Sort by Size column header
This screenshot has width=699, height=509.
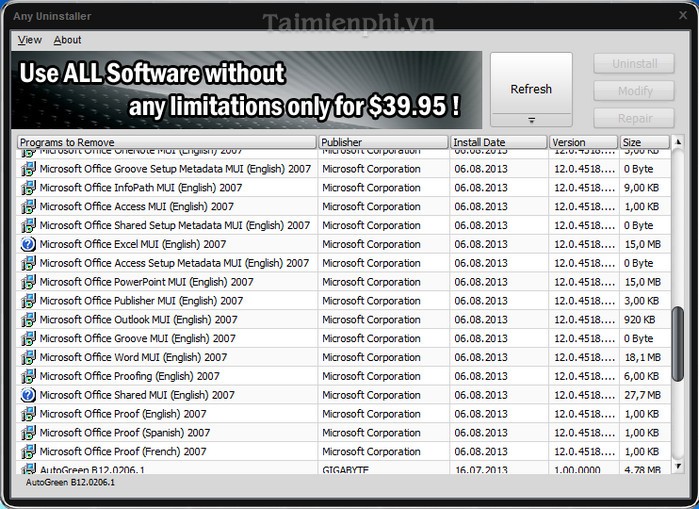pos(645,142)
